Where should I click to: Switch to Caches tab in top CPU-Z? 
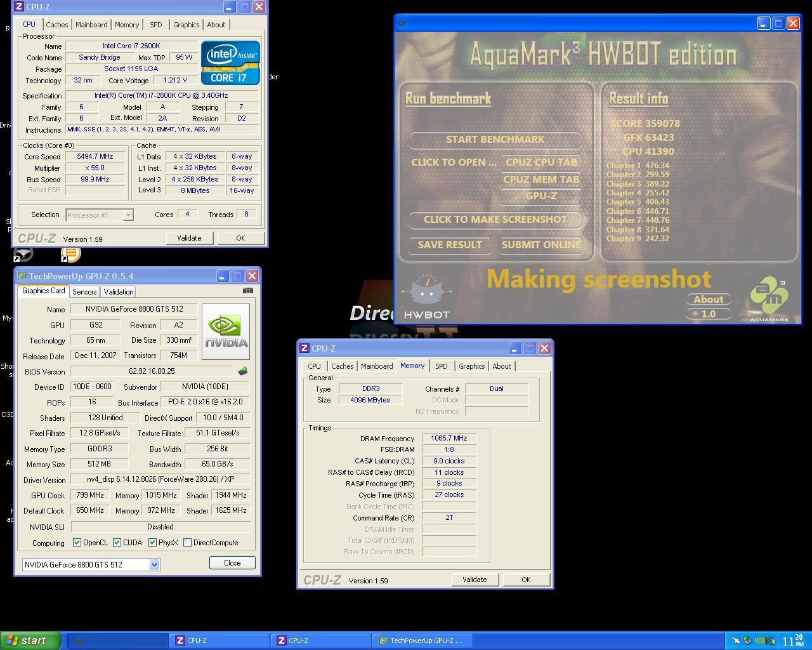(x=56, y=25)
